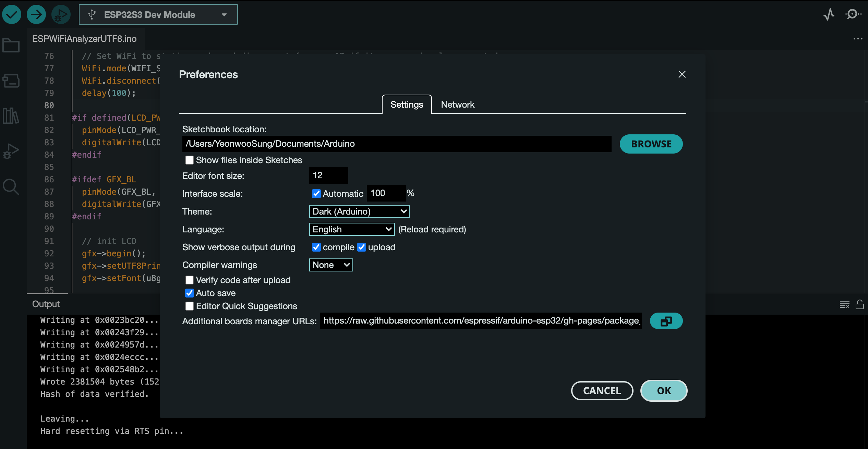Enable Show files inside Sketches checkbox
The width and height of the screenshot is (868, 449).
(x=190, y=160)
